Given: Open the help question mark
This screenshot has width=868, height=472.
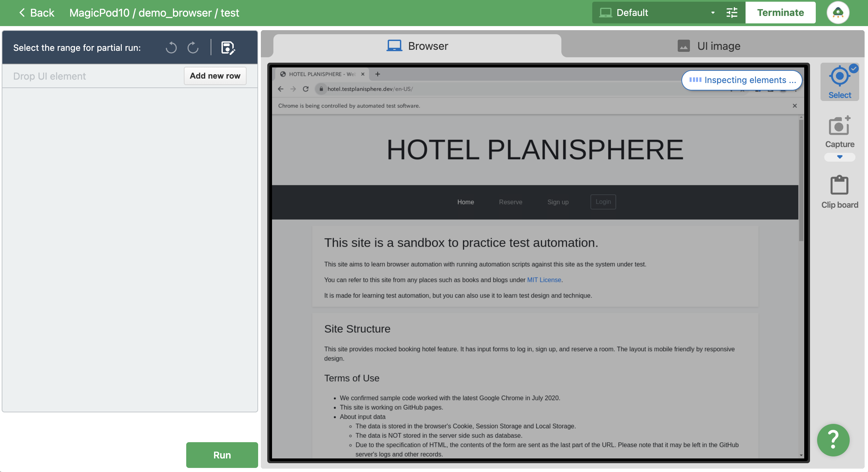Looking at the screenshot, I should [x=833, y=440].
